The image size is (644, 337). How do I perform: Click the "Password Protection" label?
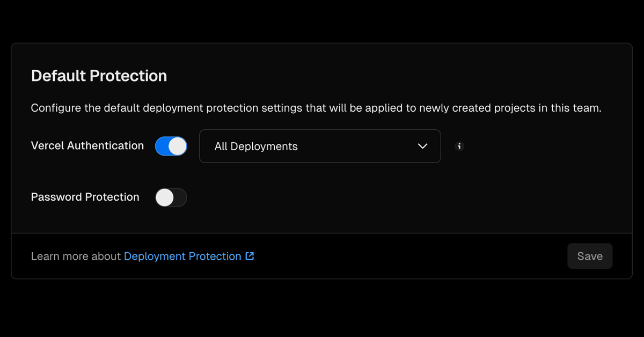(x=85, y=197)
